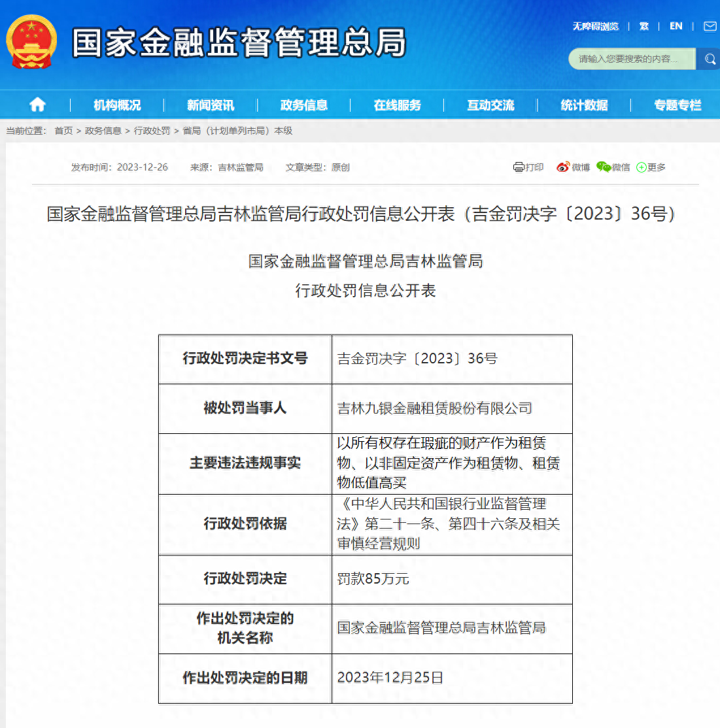Share via the WeChat icon
720x728 pixels.
point(603,167)
